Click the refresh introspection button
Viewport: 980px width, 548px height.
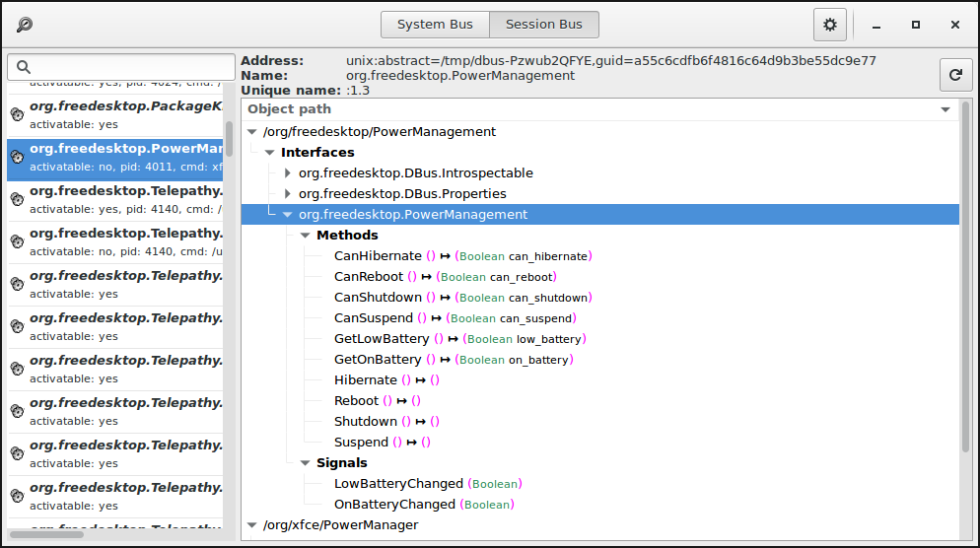click(954, 74)
